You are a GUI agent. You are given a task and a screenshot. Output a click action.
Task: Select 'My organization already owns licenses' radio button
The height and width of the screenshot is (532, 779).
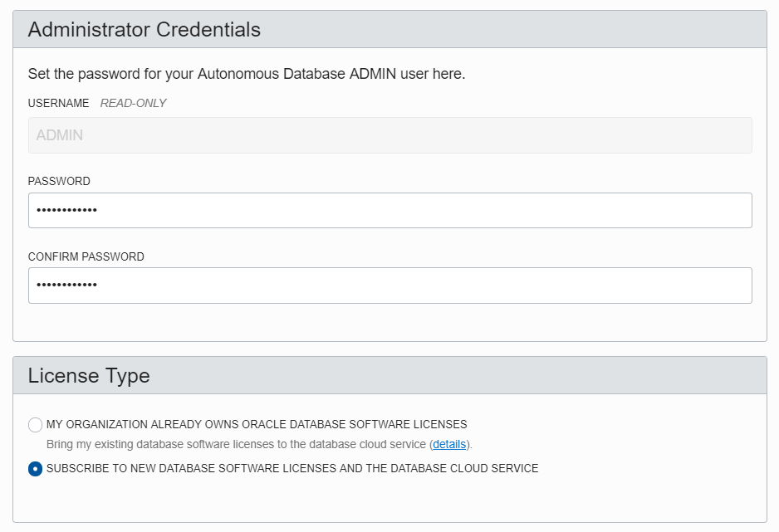coord(35,425)
